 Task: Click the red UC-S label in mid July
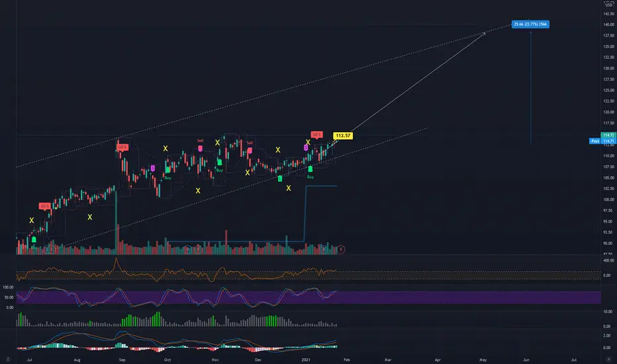(44, 206)
